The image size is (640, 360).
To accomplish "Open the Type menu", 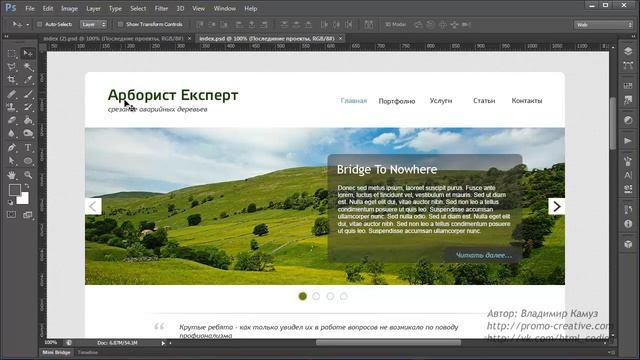I will pos(115,8).
